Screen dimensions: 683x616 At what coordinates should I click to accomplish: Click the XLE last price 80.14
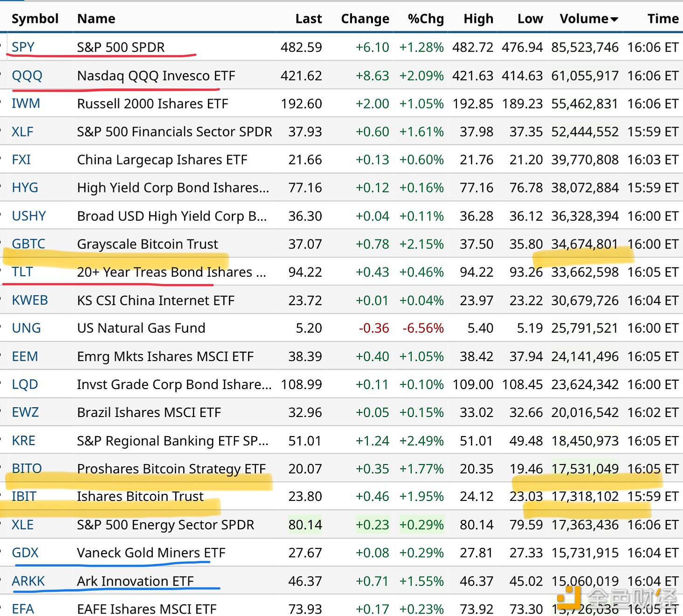coord(305,525)
